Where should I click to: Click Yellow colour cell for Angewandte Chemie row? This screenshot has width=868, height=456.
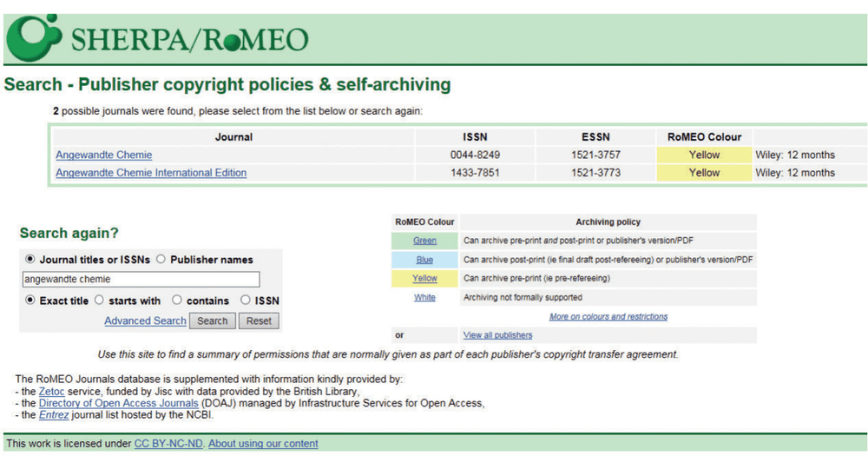pyautogui.click(x=704, y=155)
